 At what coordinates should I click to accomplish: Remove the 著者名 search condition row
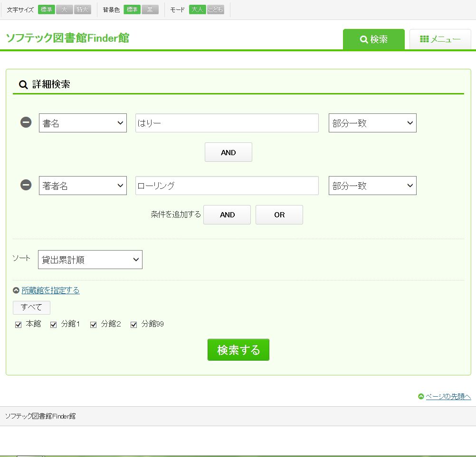tap(26, 185)
